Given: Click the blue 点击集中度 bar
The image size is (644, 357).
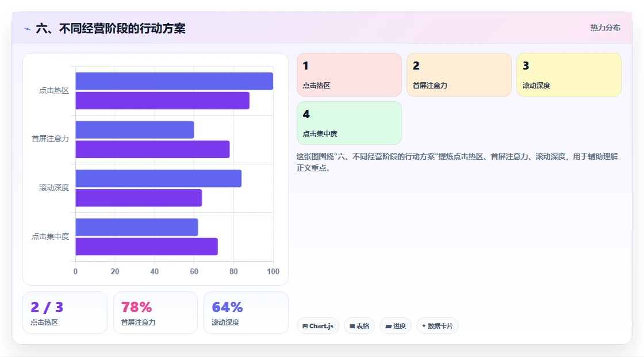Looking at the screenshot, I should [x=137, y=227].
